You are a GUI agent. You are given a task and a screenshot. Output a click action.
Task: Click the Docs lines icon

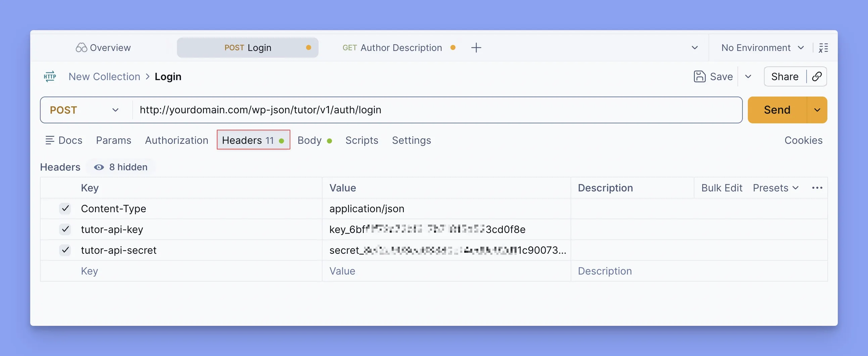pos(50,140)
